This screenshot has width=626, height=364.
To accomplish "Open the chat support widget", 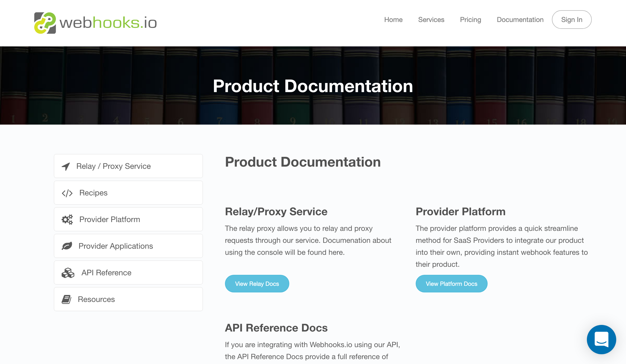I will point(601,339).
